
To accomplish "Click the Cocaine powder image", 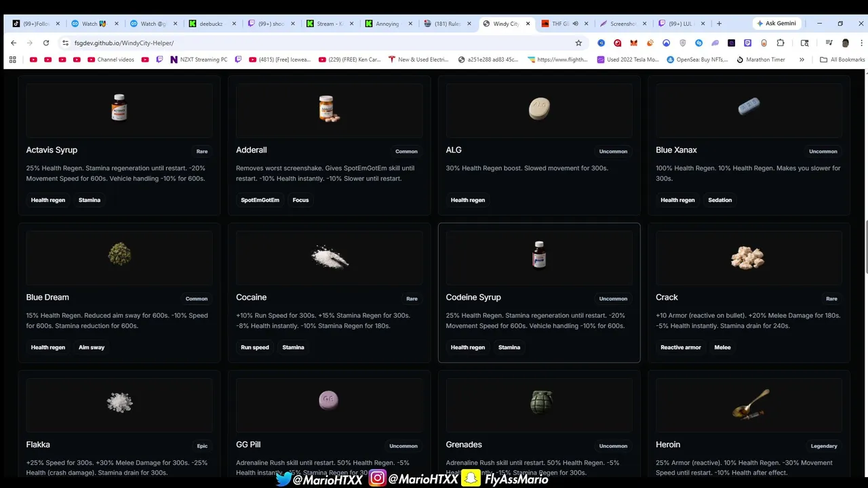I will coord(330,256).
